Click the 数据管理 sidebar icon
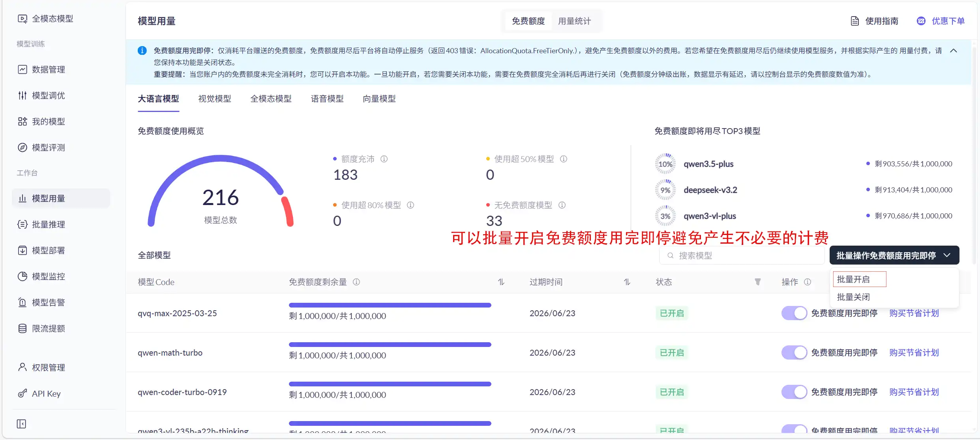The height and width of the screenshot is (440, 980). [x=22, y=69]
